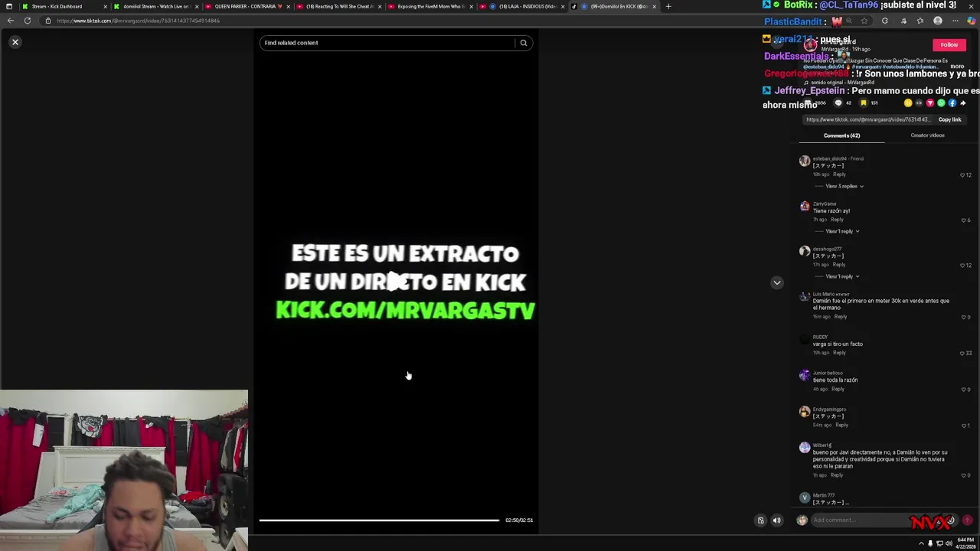This screenshot has height=551, width=980.
Task: Open more share options arrow
Action: (x=963, y=103)
